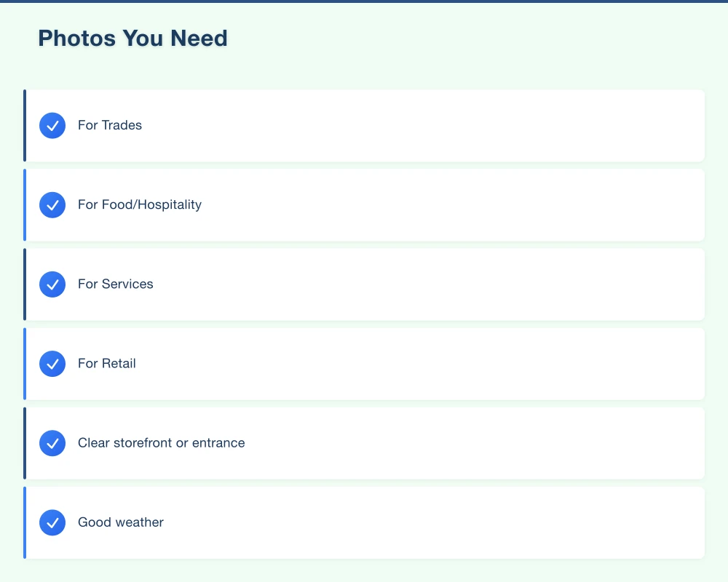Click the checkmark icon beside Good weather
The width and height of the screenshot is (728, 582).
point(52,522)
